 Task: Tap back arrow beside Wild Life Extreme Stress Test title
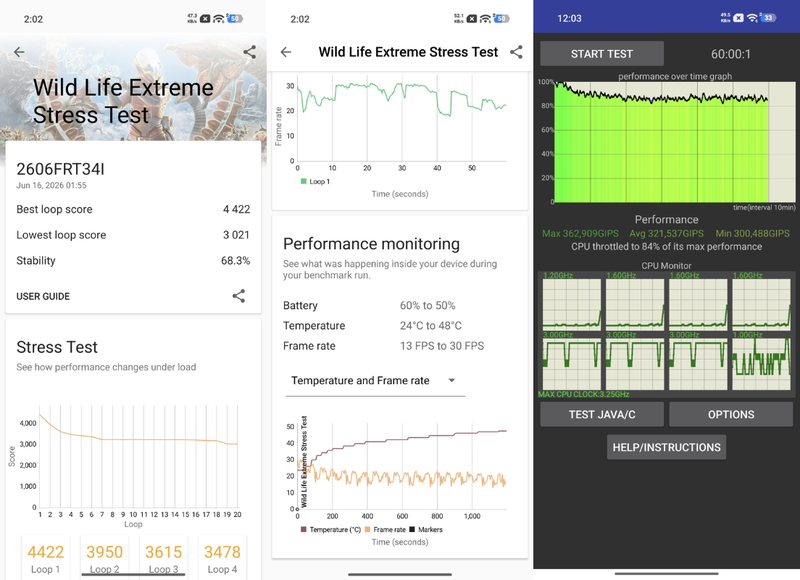click(286, 52)
